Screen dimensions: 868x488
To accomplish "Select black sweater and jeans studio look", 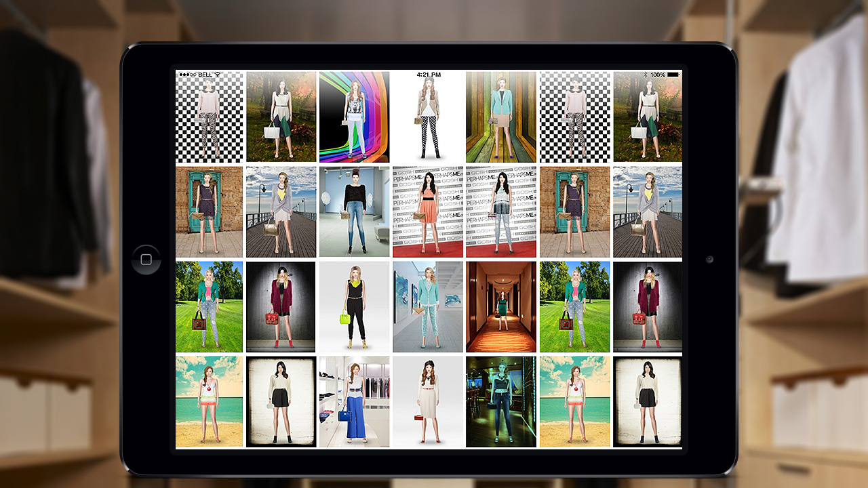I will coord(354,211).
